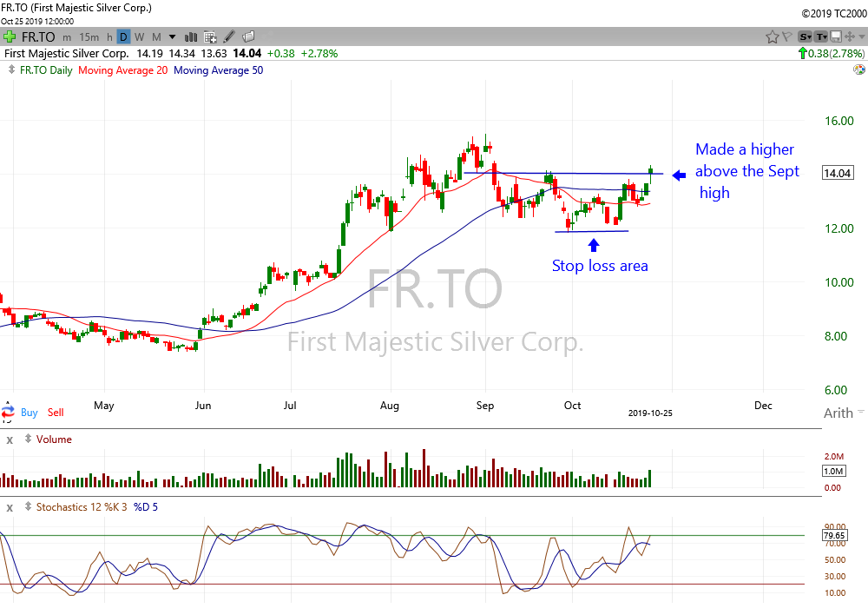Click the bar chart style icon
Viewport: 868px width, 608px height.
tap(191, 37)
